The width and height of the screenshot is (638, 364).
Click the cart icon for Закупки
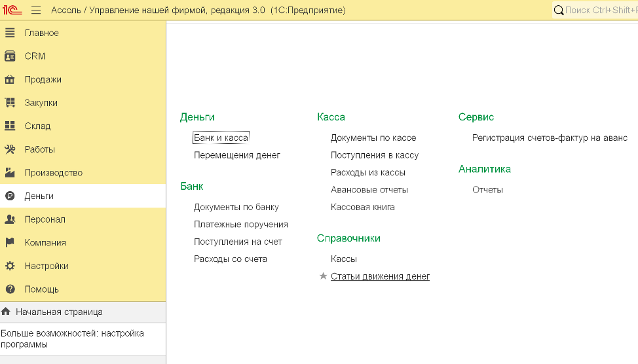10,103
